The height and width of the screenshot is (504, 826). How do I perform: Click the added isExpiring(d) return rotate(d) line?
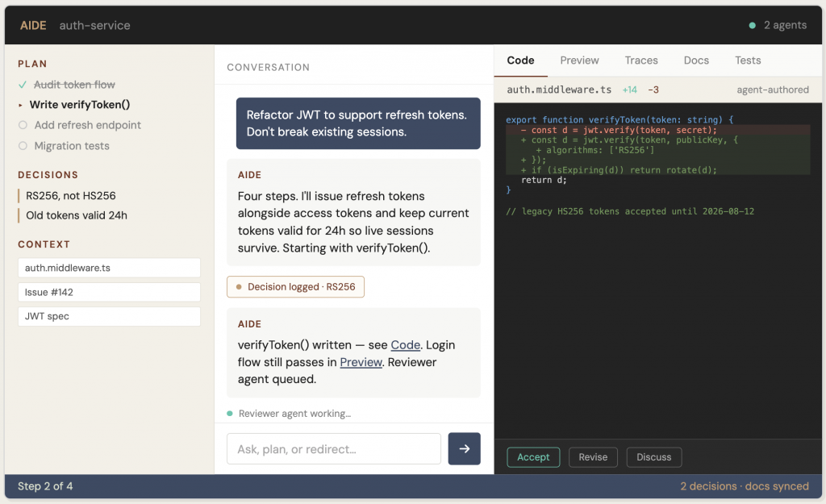658,170
